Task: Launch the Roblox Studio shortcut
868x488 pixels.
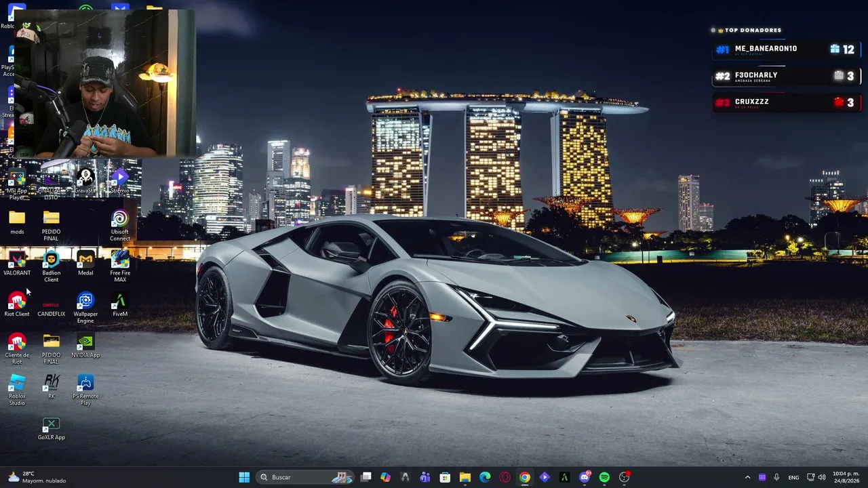Action: click(17, 390)
